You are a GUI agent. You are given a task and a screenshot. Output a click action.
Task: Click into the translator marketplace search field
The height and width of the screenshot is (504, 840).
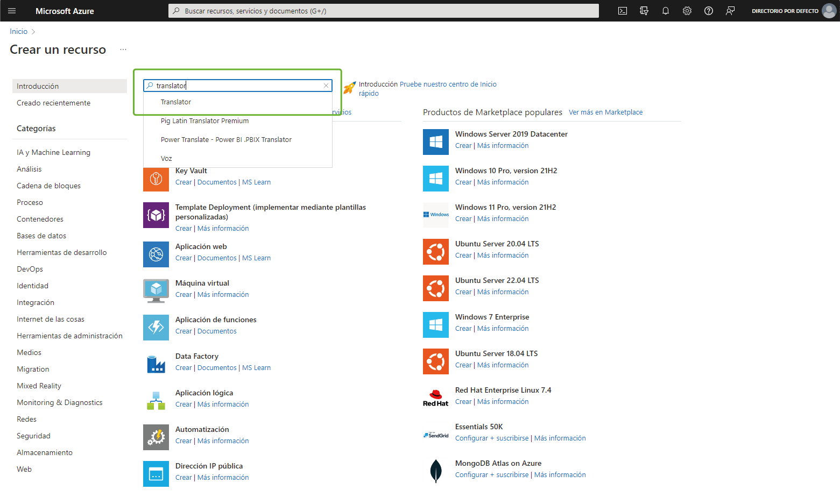(x=238, y=86)
